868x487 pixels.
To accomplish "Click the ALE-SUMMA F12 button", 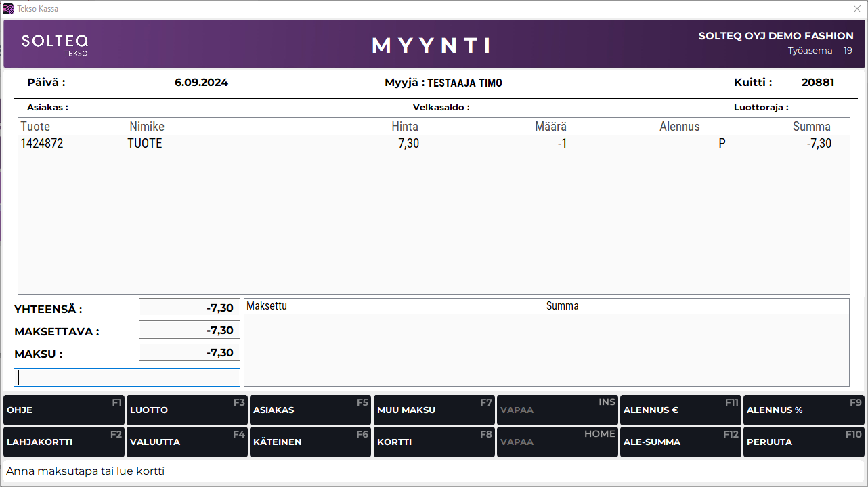I will click(x=680, y=442).
